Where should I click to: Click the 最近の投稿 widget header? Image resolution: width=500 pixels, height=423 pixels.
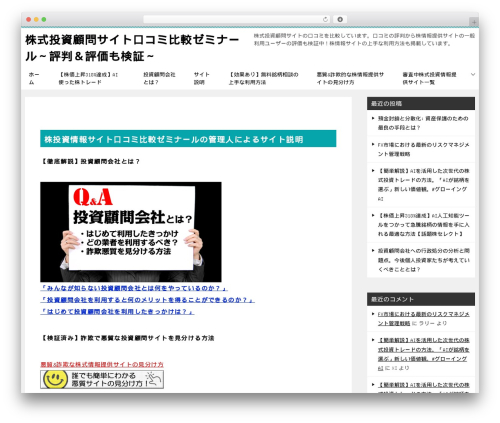pyautogui.click(x=421, y=103)
